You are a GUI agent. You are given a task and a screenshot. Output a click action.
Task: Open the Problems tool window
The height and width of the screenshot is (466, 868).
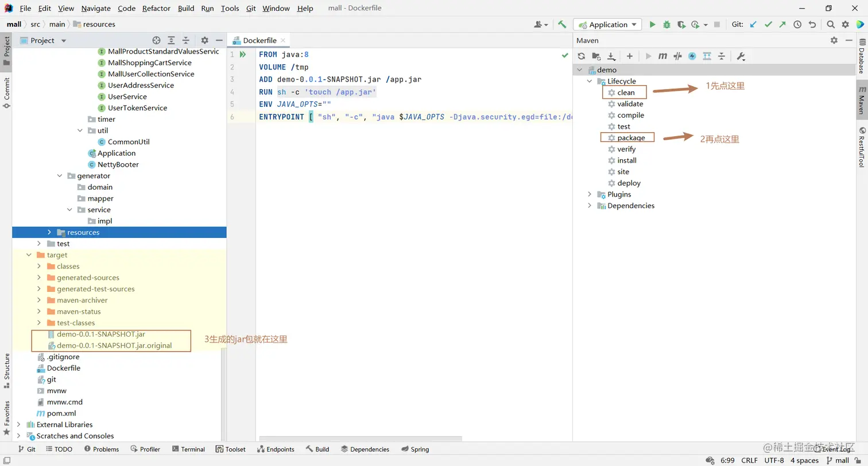(101, 449)
